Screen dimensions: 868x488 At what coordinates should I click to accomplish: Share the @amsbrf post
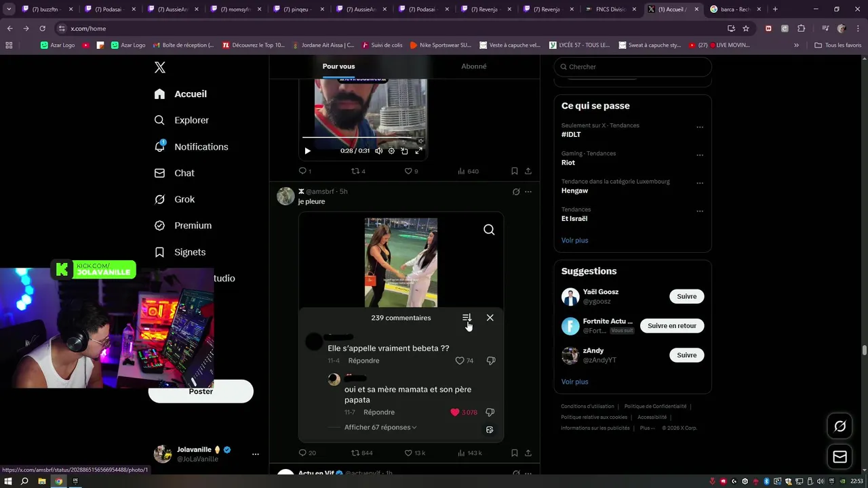click(528, 453)
